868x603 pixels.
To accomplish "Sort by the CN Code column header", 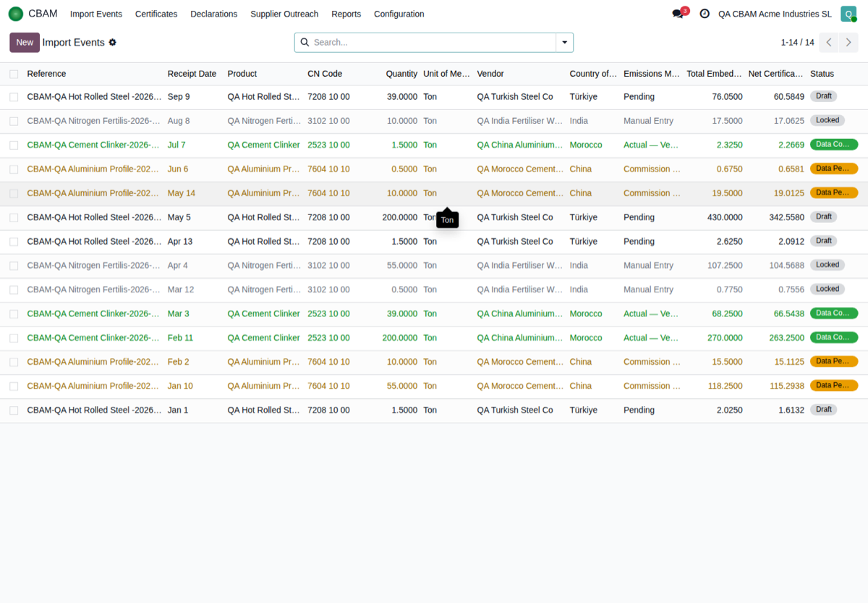I will (325, 74).
